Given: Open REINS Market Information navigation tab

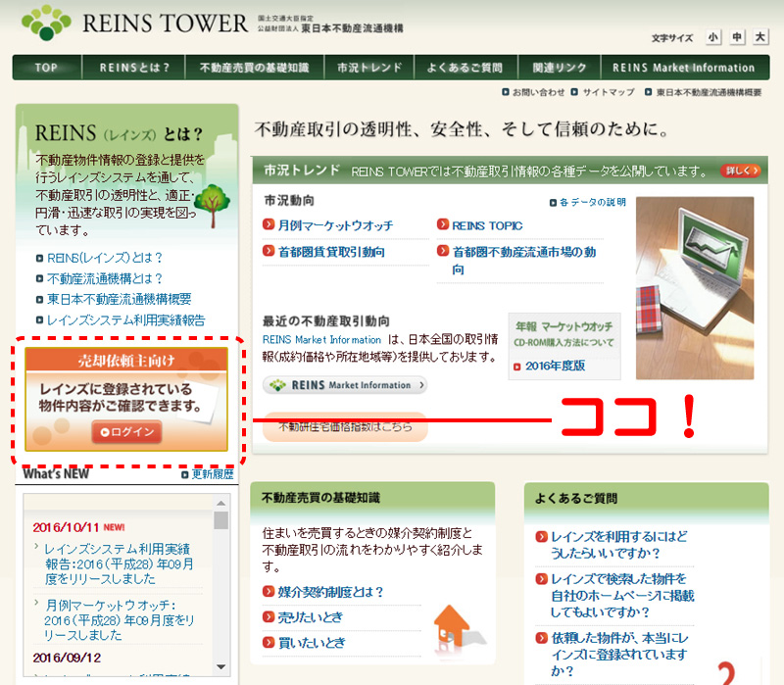Looking at the screenshot, I should click(684, 68).
